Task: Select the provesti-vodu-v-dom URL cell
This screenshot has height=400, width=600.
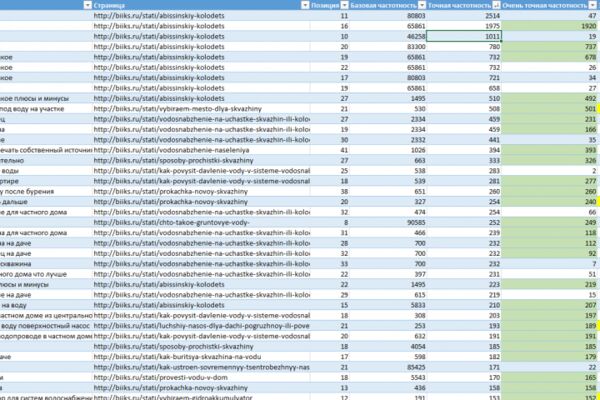Action: pyautogui.click(x=201, y=377)
